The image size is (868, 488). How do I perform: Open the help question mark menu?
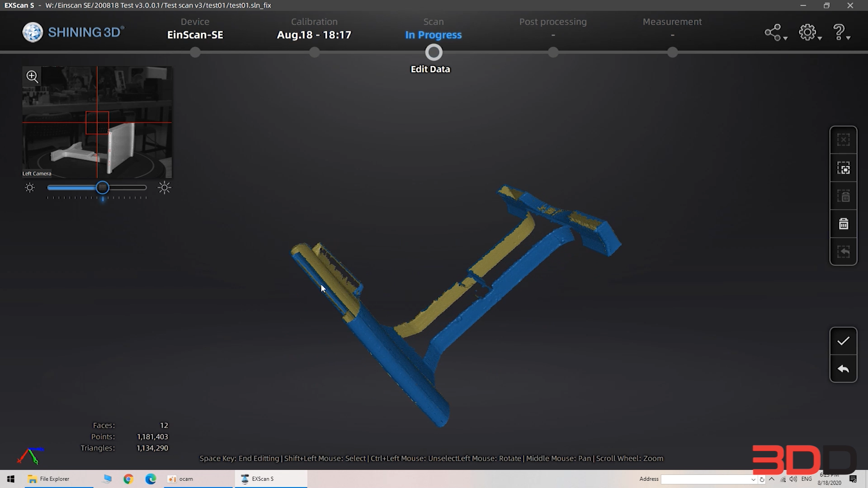point(841,33)
